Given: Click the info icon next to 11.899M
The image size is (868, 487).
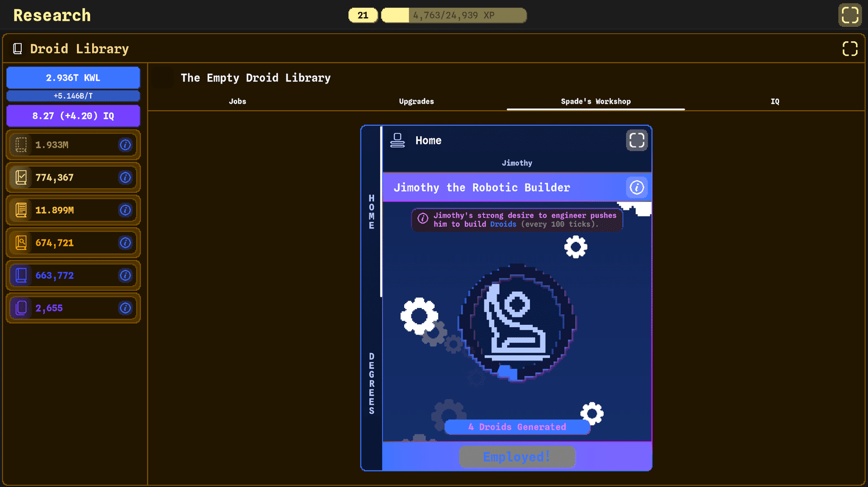Looking at the screenshot, I should 125,210.
